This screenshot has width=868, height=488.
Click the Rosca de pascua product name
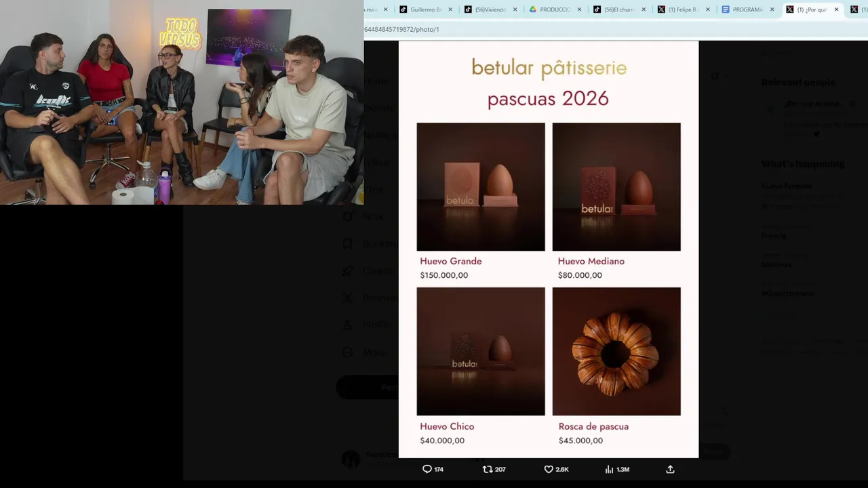click(593, 426)
